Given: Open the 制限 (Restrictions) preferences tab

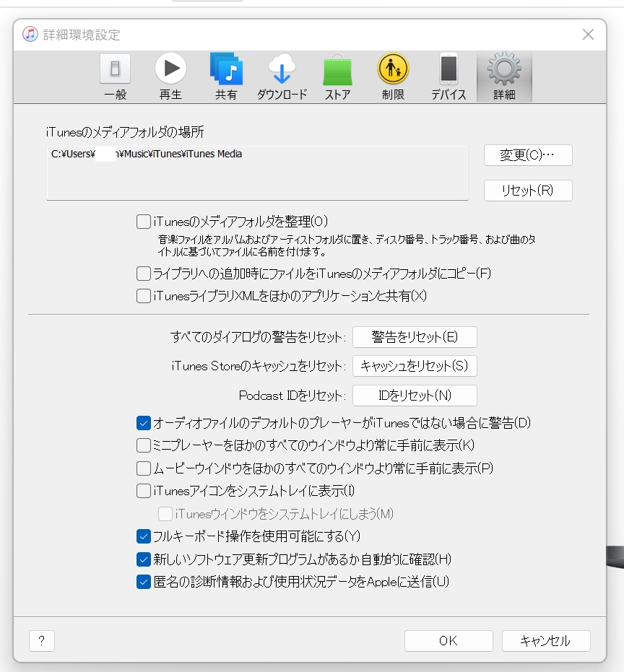Looking at the screenshot, I should click(x=393, y=77).
